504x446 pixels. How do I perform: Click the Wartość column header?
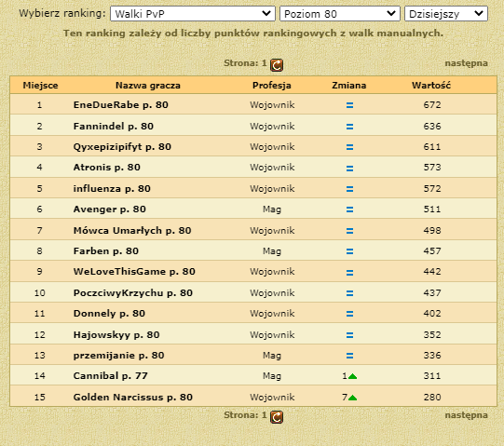tap(431, 86)
